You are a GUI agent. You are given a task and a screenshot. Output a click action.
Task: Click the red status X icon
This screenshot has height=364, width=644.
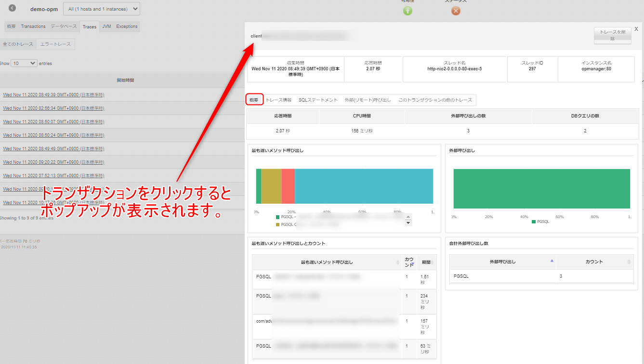[x=456, y=11]
